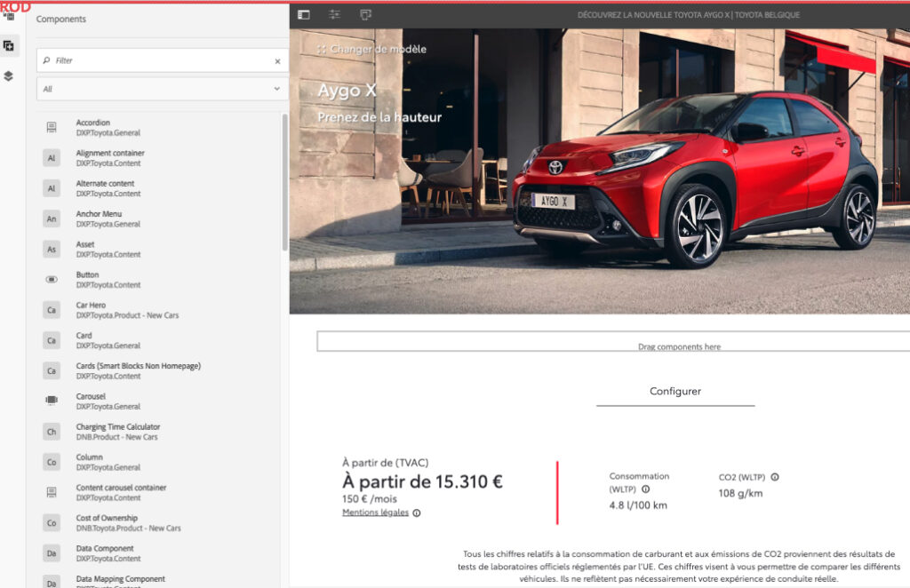Select the Asset component icon
The width and height of the screenshot is (910, 588).
pos(52,250)
